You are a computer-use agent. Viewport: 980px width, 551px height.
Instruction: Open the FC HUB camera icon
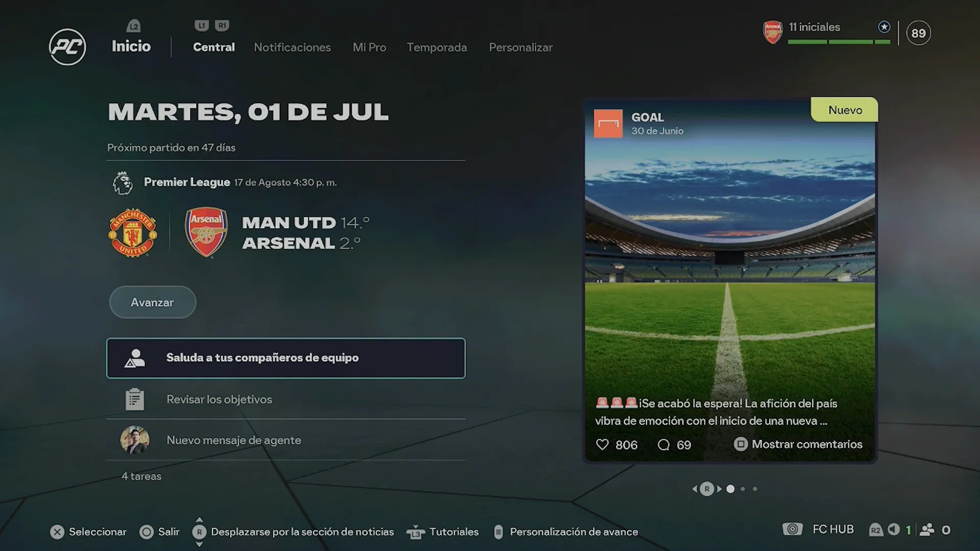pos(793,529)
